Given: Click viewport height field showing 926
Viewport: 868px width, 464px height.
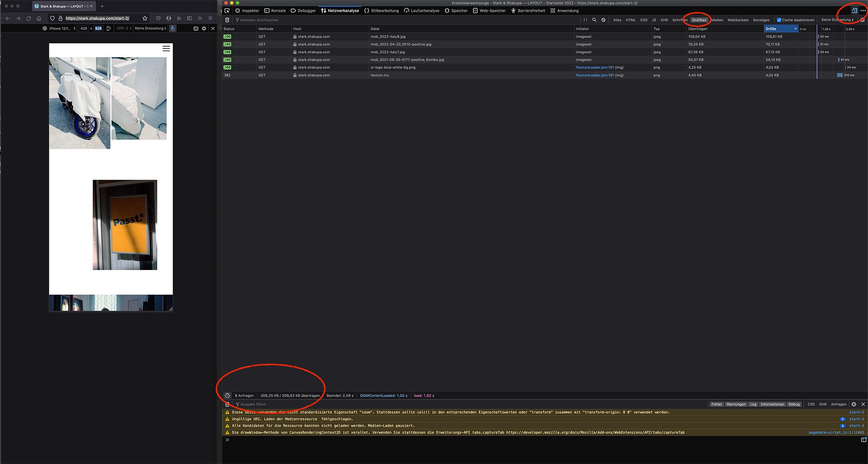Looking at the screenshot, I should 98,28.
